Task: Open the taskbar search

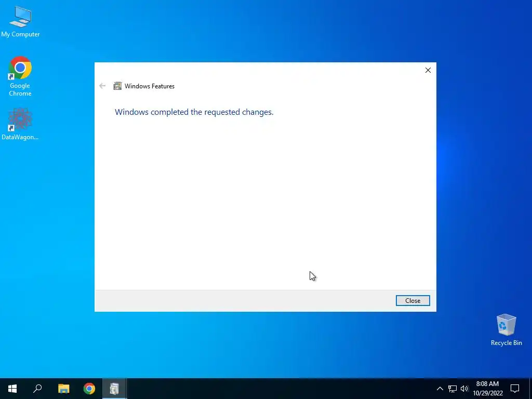Action: (37, 389)
